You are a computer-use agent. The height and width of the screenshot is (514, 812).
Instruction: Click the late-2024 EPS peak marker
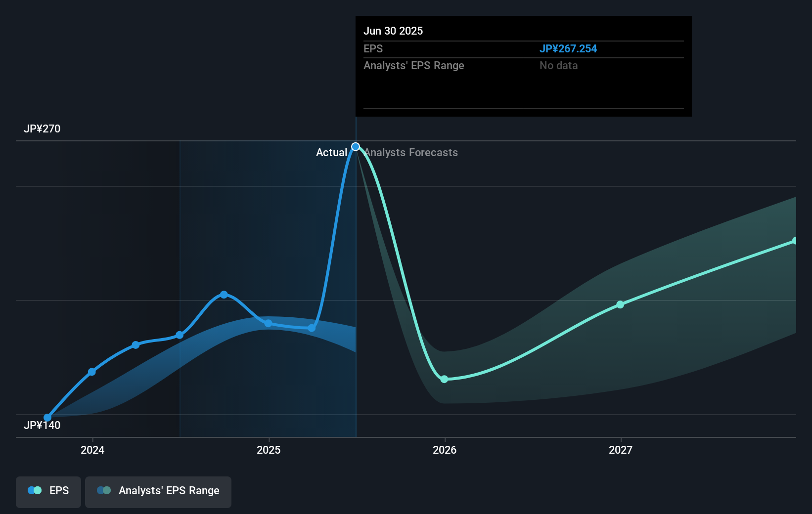point(225,295)
